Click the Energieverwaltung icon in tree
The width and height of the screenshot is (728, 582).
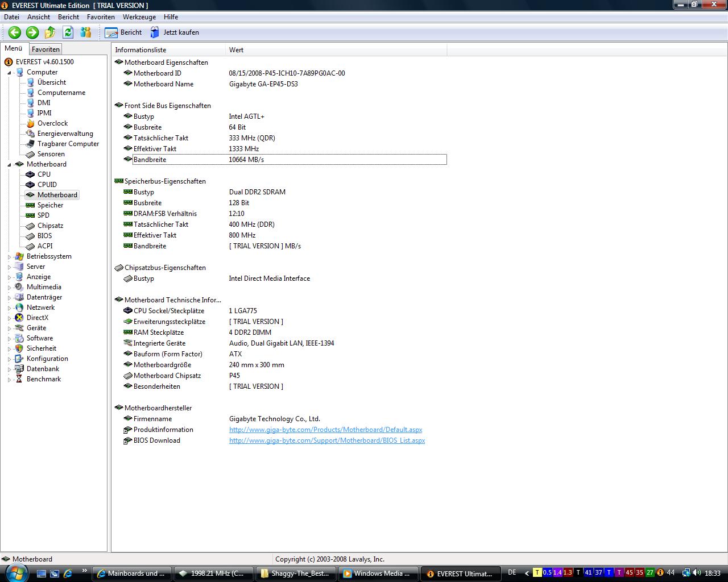point(30,134)
